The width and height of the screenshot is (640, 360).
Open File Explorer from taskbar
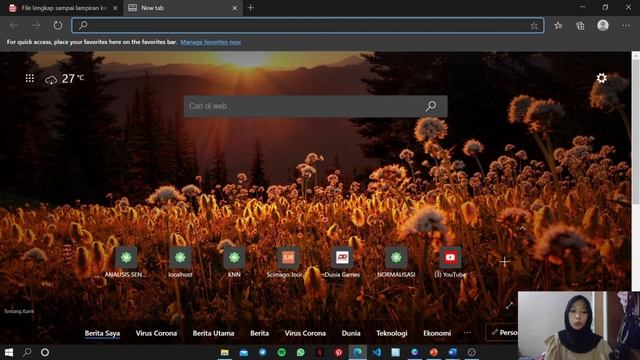pos(224,352)
